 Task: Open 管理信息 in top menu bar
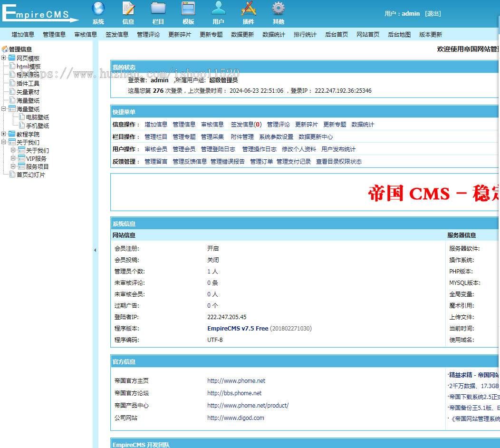click(54, 34)
